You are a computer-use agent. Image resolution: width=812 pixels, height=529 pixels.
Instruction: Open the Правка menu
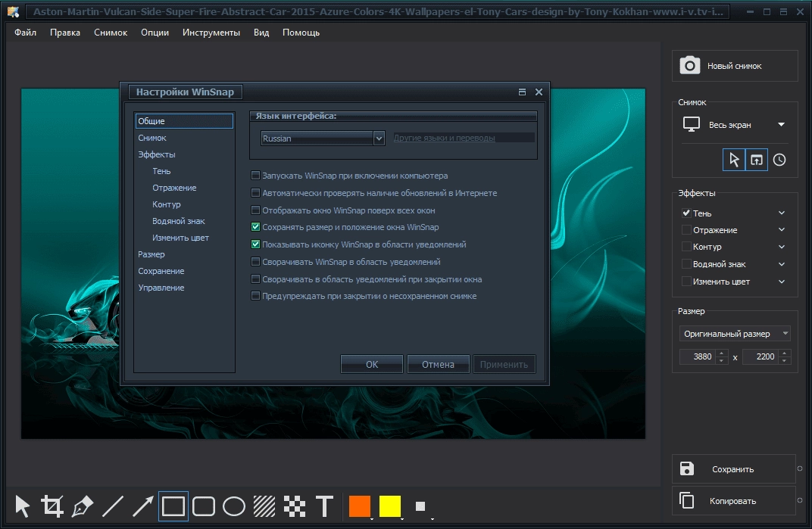(x=64, y=32)
